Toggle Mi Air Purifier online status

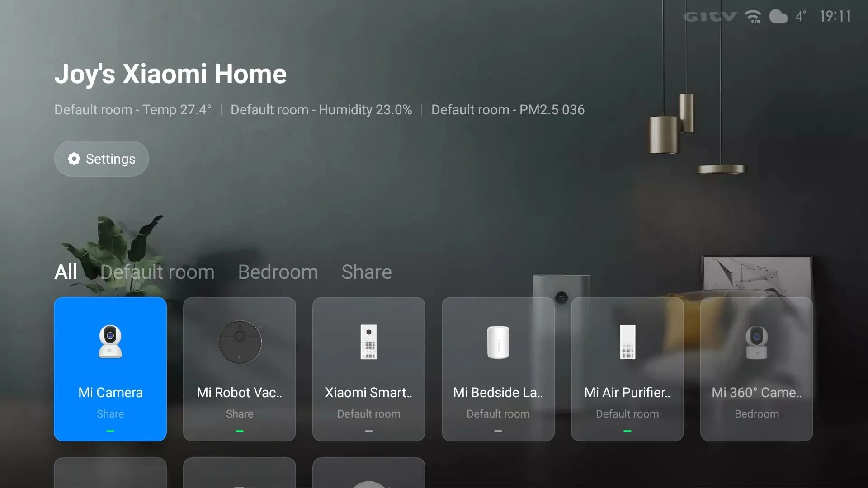(627, 430)
